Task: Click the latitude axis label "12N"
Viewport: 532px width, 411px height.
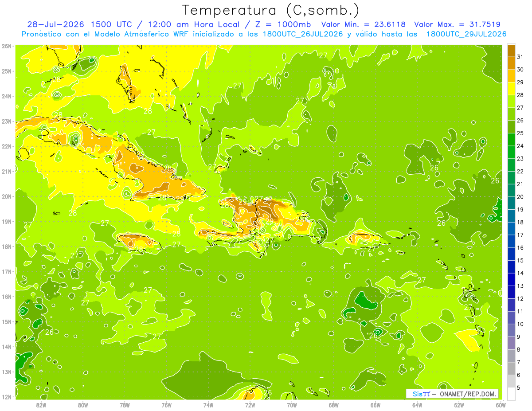Action: pos(7,397)
